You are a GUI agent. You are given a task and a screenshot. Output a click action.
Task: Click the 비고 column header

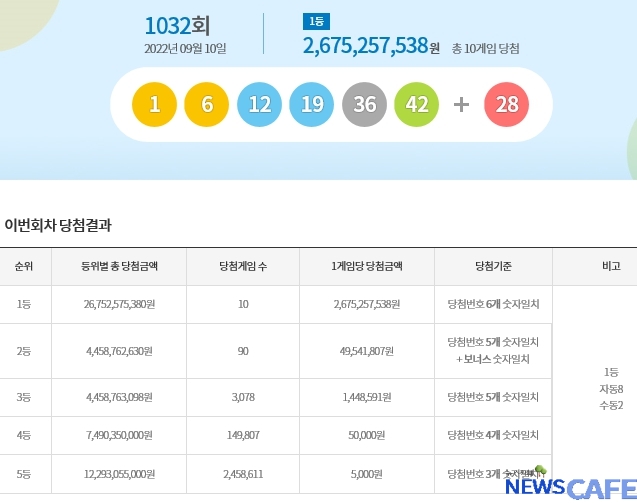point(610,267)
